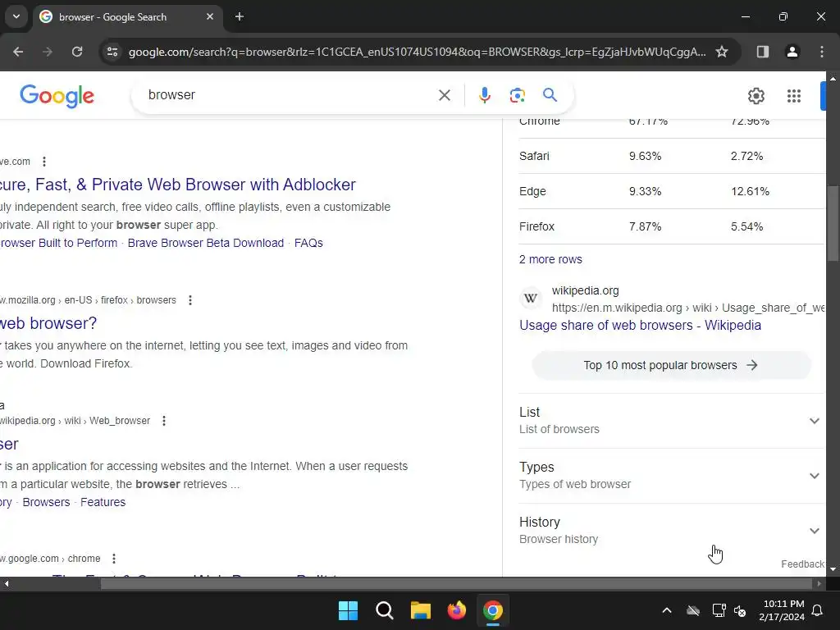Click the vertical scrollbar thumb
The height and width of the screenshot is (630, 840).
833,222
